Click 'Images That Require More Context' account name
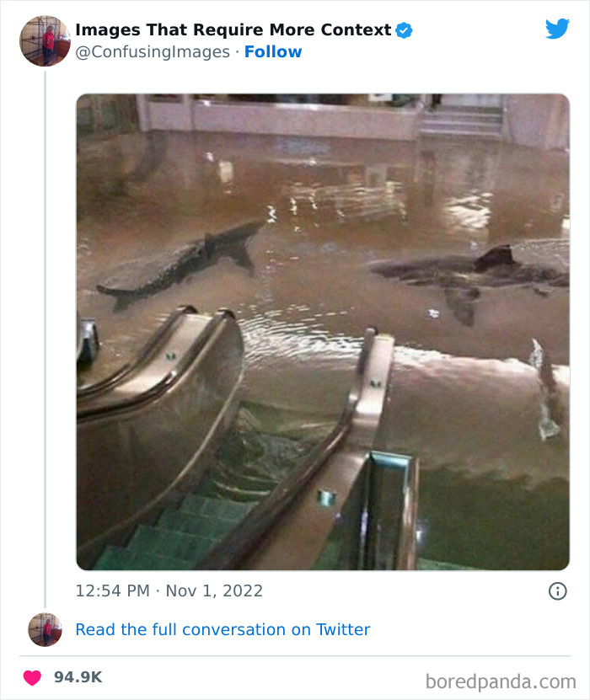 (x=232, y=29)
